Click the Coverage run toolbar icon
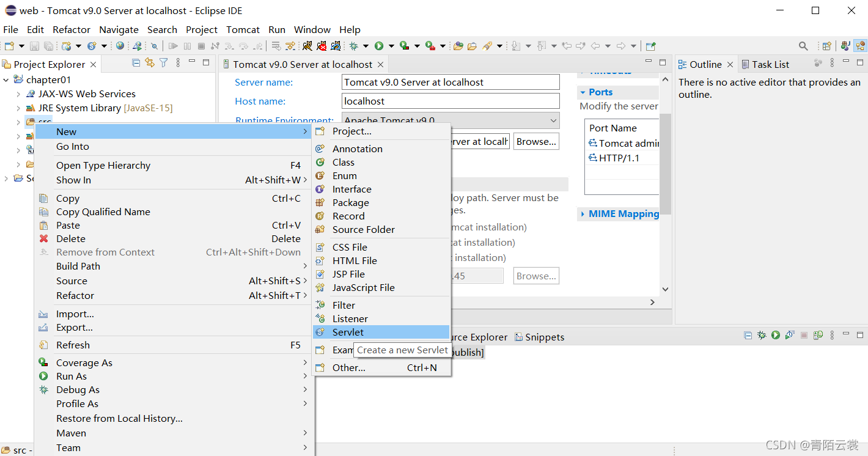Screen dimensions: 868x456 (x=404, y=46)
